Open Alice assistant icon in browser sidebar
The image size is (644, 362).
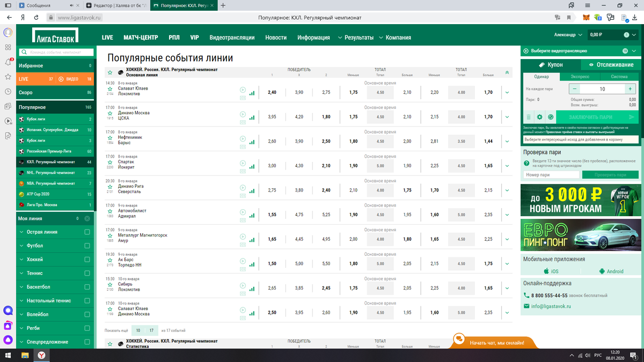(x=8, y=339)
